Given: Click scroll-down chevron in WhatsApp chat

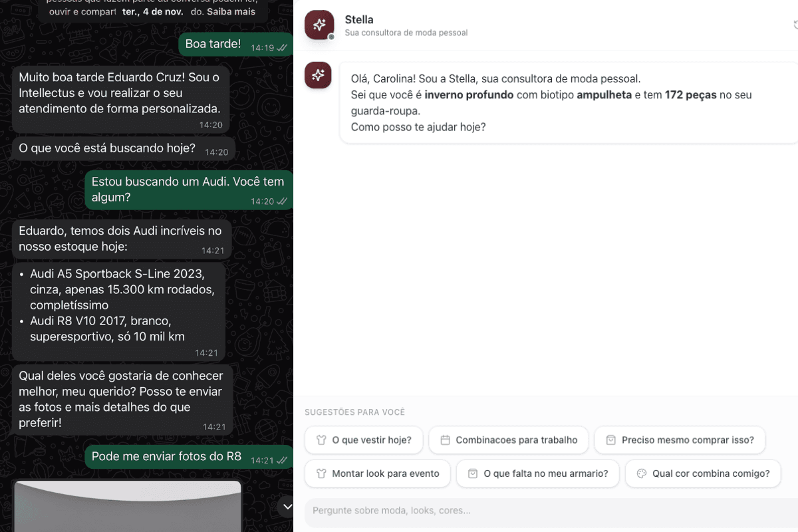Looking at the screenshot, I should click(287, 507).
